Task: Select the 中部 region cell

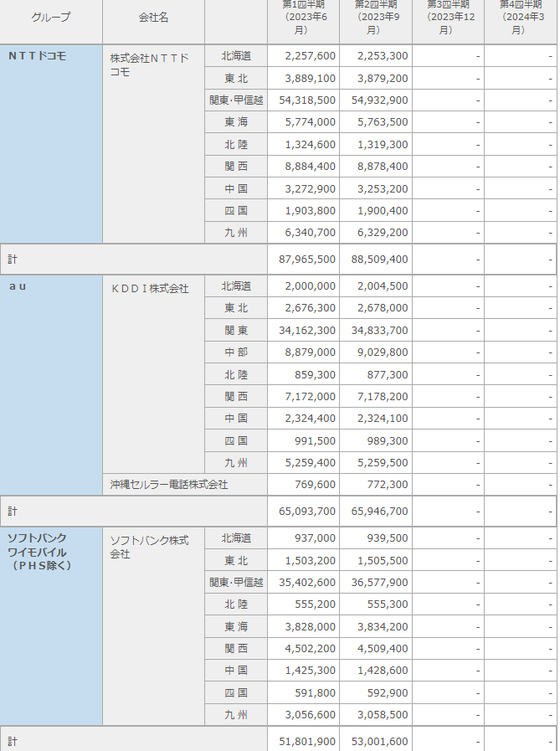Action: pos(236,352)
